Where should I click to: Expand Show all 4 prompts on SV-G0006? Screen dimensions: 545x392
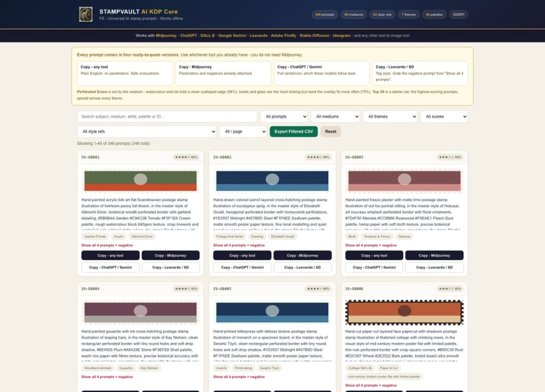click(x=371, y=385)
